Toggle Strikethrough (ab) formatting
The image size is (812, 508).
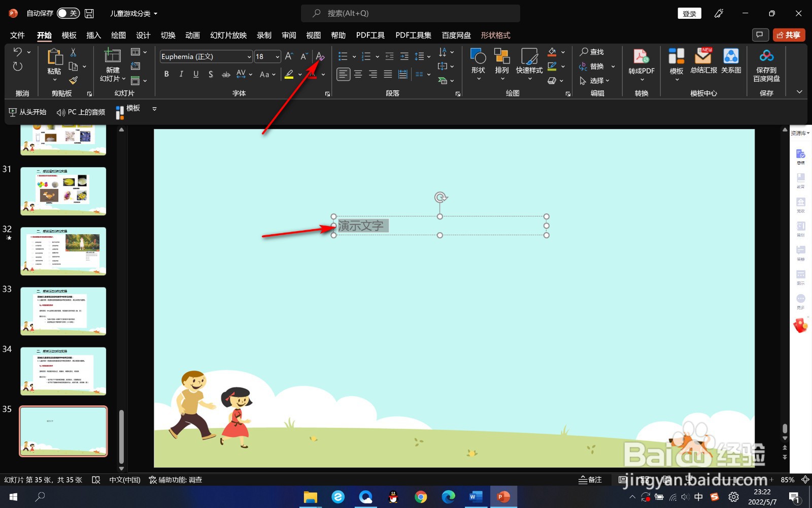(x=226, y=74)
